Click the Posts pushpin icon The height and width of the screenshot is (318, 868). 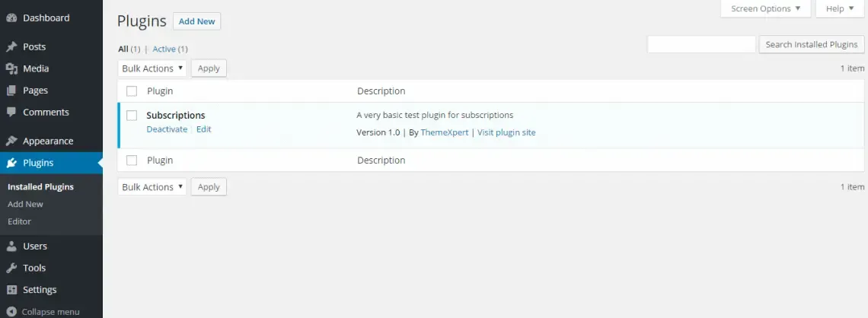click(x=11, y=47)
